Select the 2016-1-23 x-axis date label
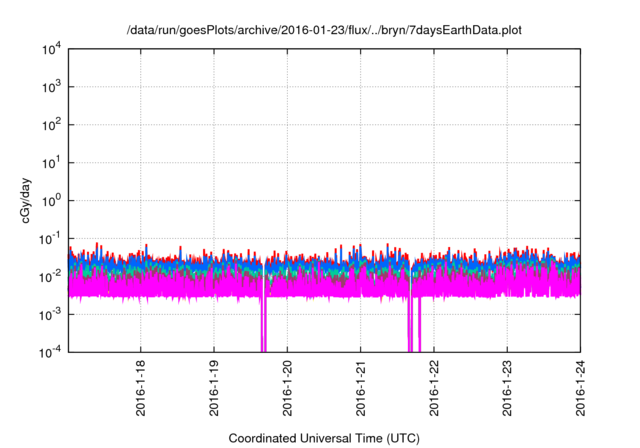Screen dimensions: 640x448 [x=507, y=388]
